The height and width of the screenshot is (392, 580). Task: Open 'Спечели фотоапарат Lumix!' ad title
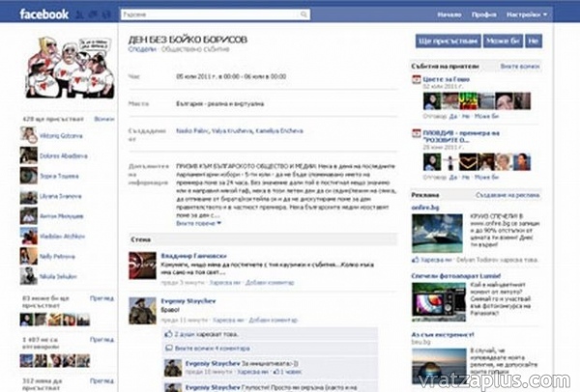click(x=455, y=276)
